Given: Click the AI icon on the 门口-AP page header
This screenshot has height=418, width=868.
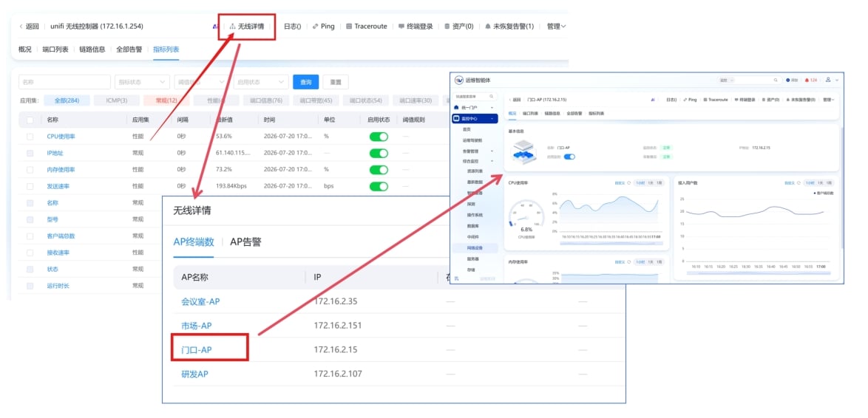Looking at the screenshot, I should point(653,100).
